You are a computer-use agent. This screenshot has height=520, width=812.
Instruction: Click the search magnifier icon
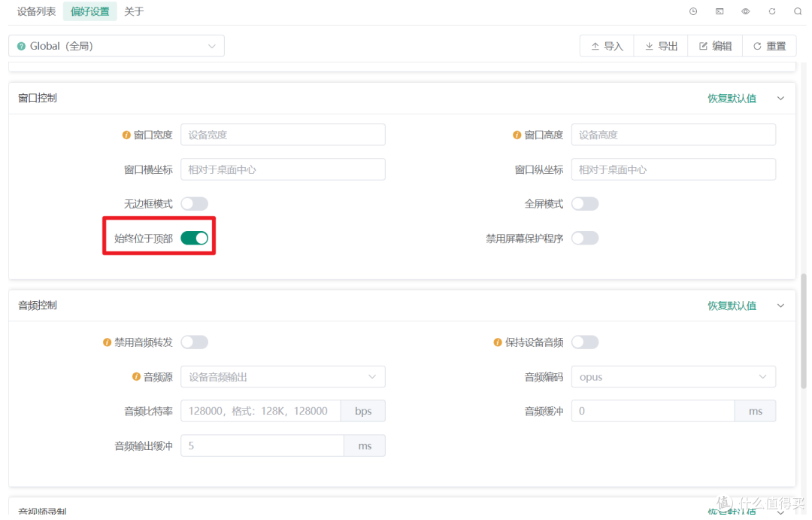(798, 11)
